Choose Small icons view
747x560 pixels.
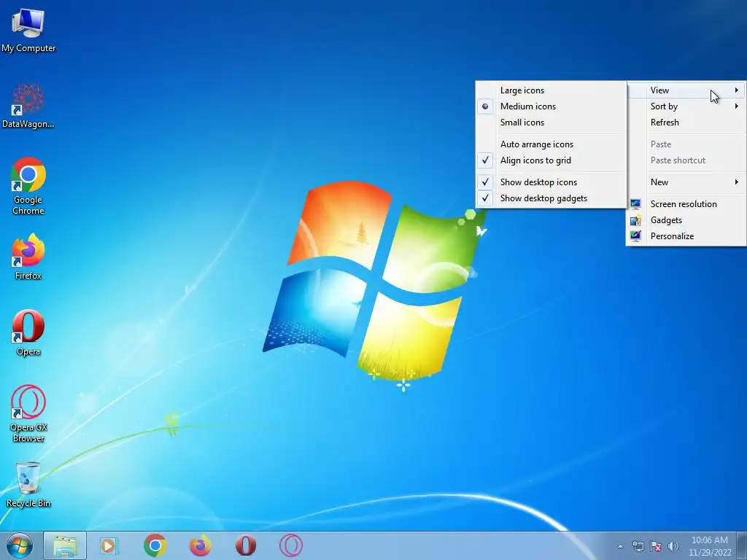click(x=551, y=122)
